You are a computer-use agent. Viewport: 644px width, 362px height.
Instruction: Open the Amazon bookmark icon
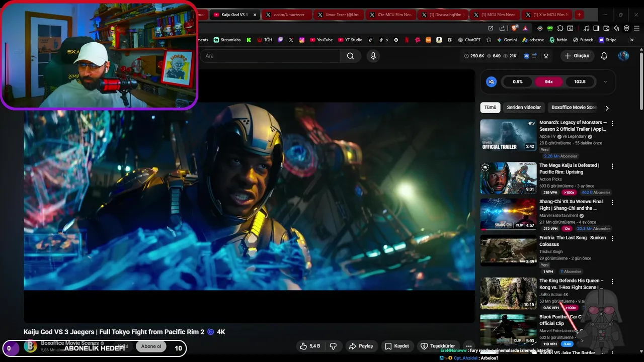click(x=439, y=40)
